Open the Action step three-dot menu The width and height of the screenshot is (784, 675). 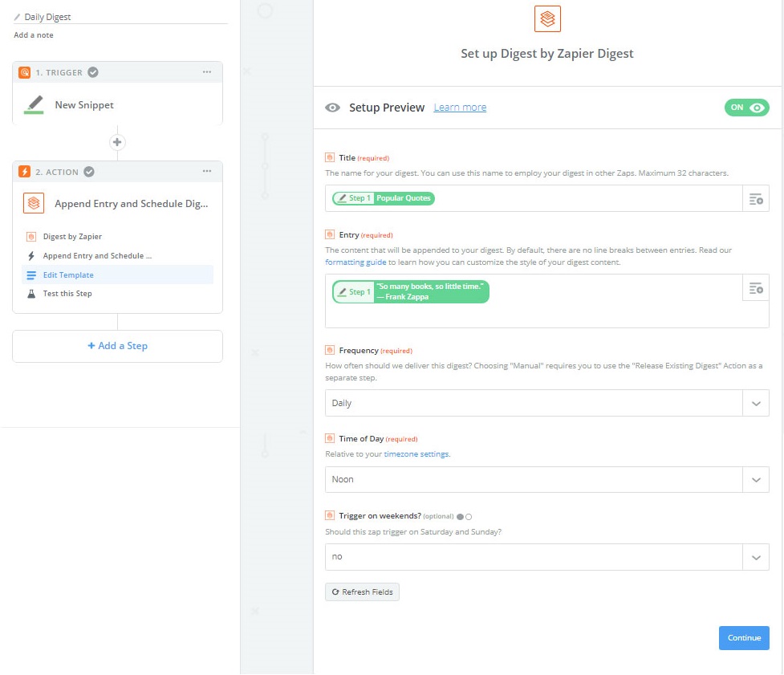click(207, 171)
